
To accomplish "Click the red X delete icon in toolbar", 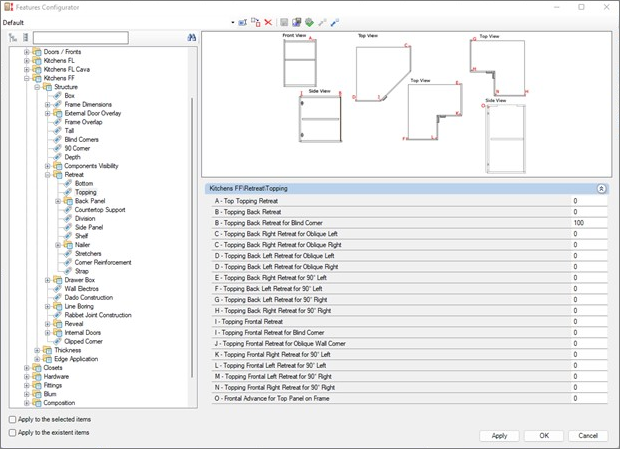I will pyautogui.click(x=268, y=21).
